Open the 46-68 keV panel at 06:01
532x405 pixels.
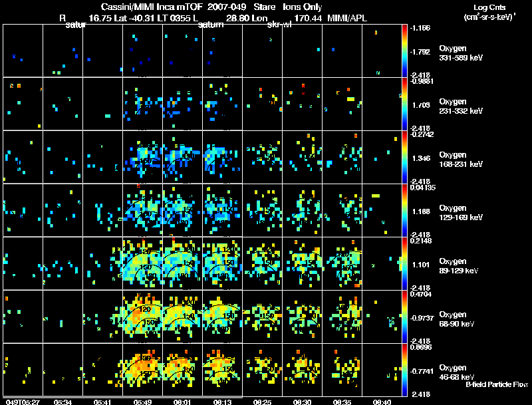[x=182, y=370]
